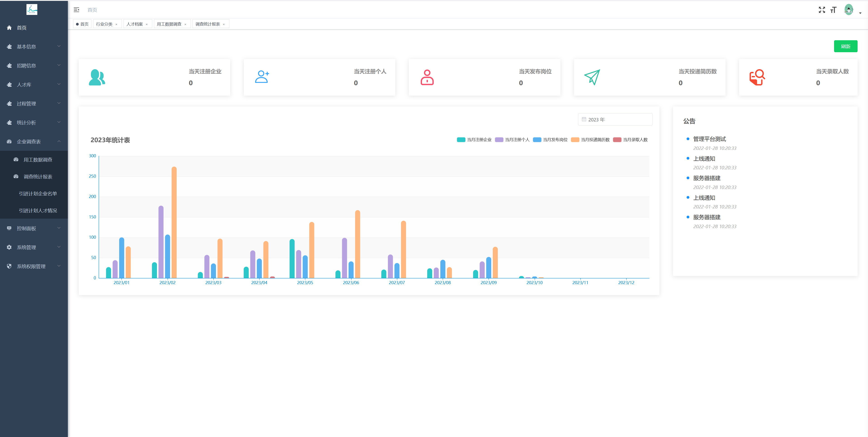Expand the 招聘信息 menu chevron
Screen dimensions: 868x437
[59, 65]
